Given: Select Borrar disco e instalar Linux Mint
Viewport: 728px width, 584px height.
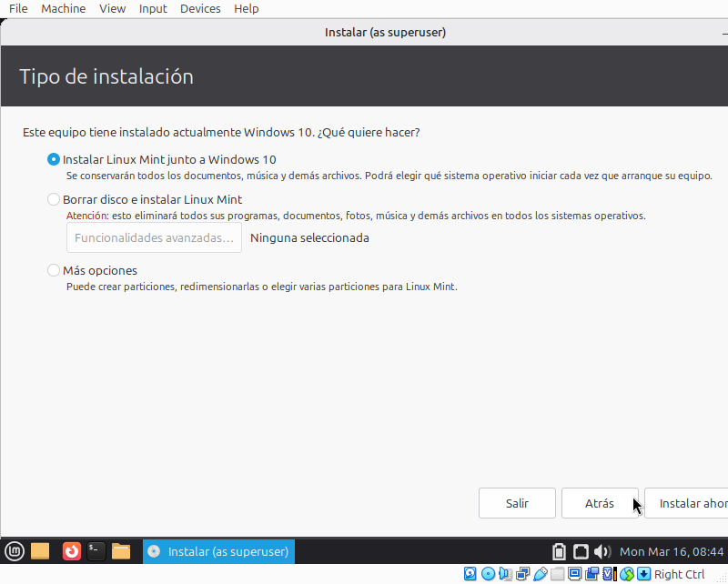Looking at the screenshot, I should [54, 199].
